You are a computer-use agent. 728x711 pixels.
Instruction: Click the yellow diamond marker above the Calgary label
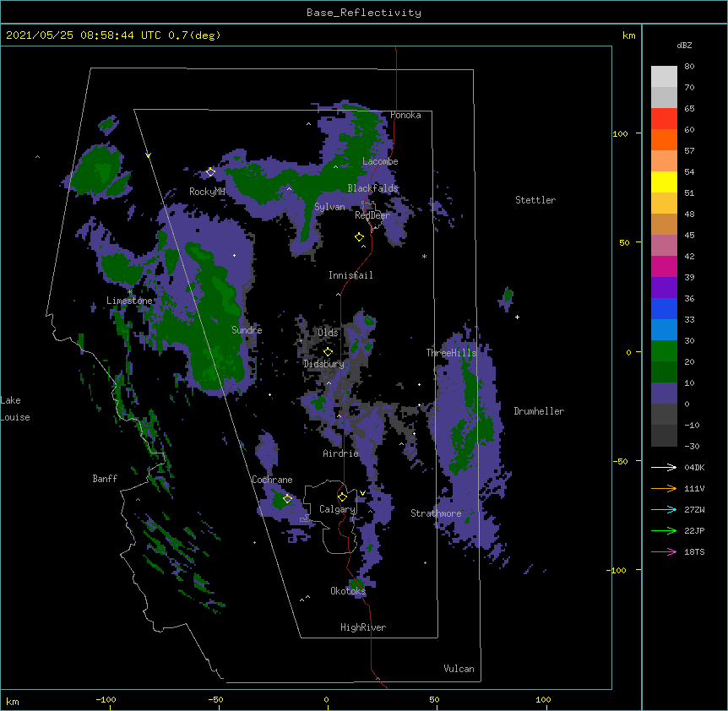tap(342, 497)
